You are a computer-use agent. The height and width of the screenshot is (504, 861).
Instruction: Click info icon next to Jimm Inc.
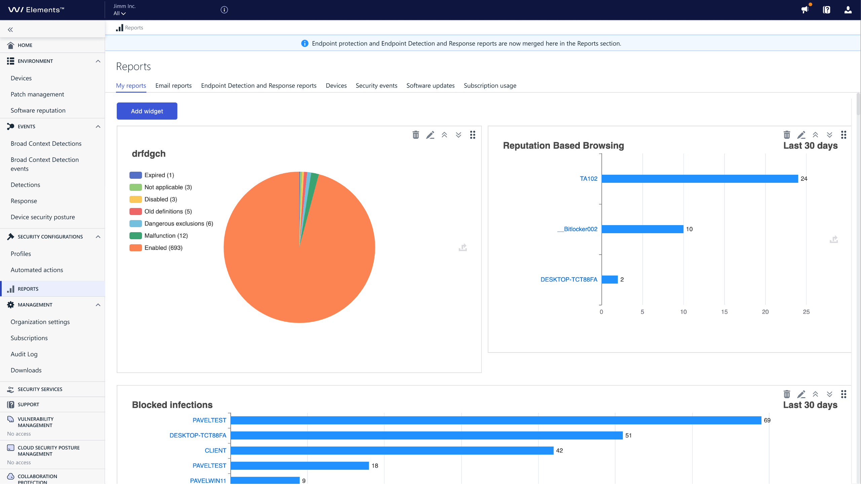pos(224,10)
